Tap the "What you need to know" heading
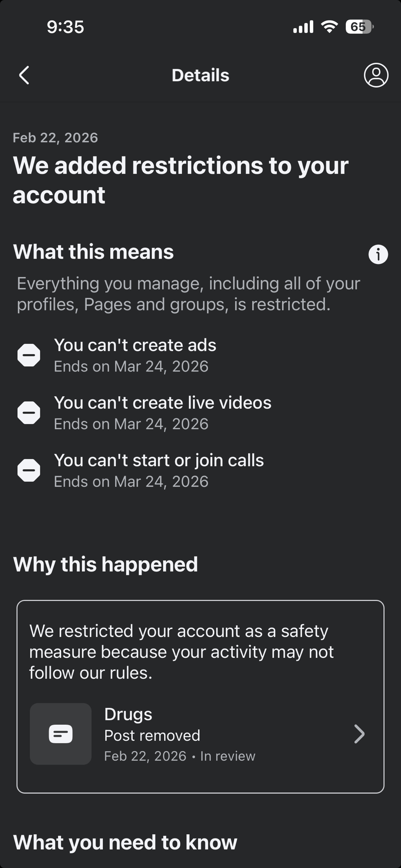 click(125, 842)
